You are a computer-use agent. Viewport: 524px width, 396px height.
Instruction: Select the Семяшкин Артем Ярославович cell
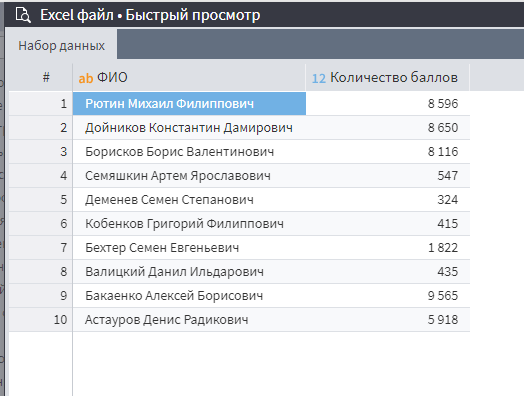coord(189,176)
